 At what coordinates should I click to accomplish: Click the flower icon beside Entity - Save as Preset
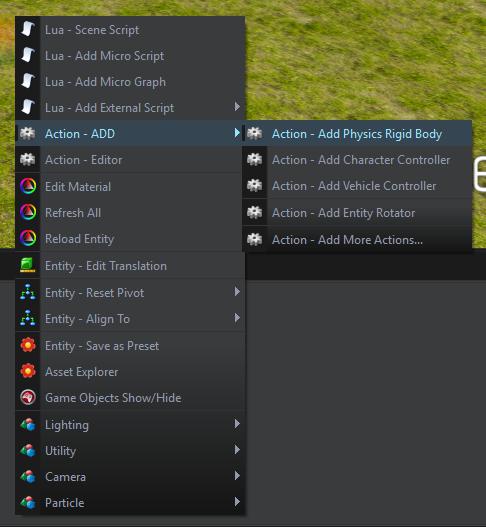pyautogui.click(x=28, y=346)
